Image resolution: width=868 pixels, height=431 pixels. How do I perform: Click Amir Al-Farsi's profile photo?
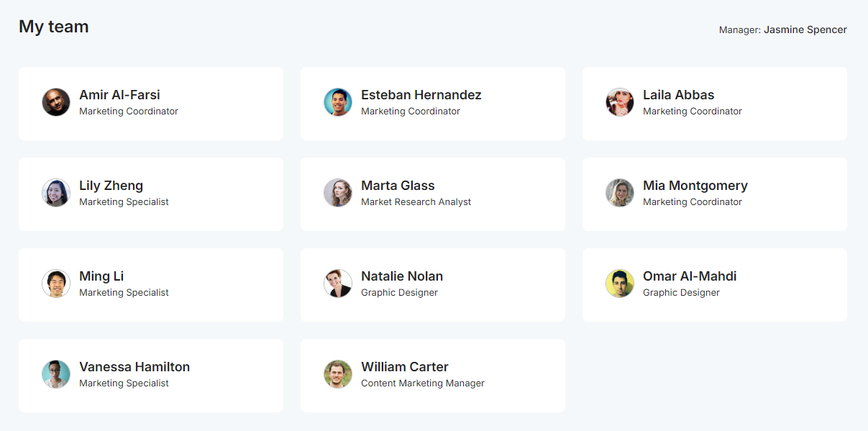56,102
